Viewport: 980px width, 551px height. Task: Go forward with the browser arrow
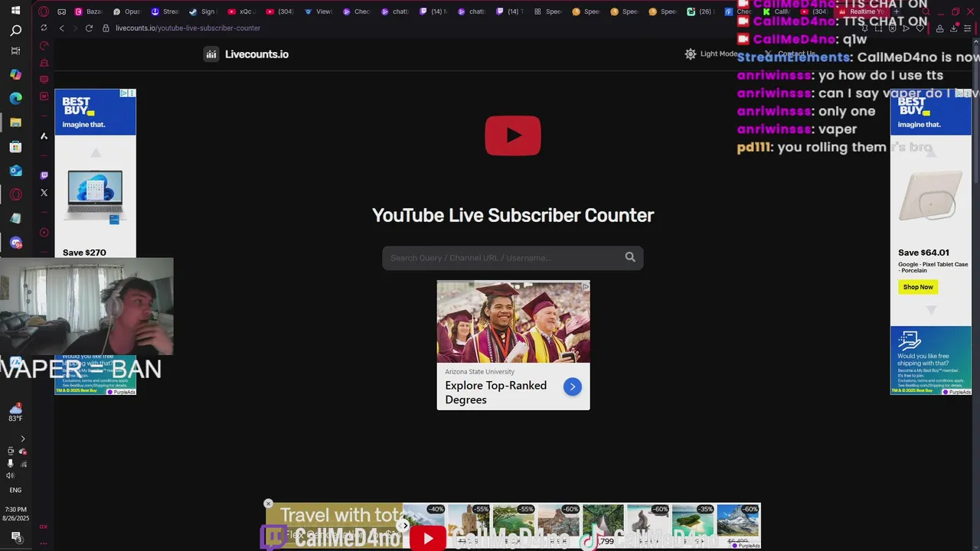75,28
